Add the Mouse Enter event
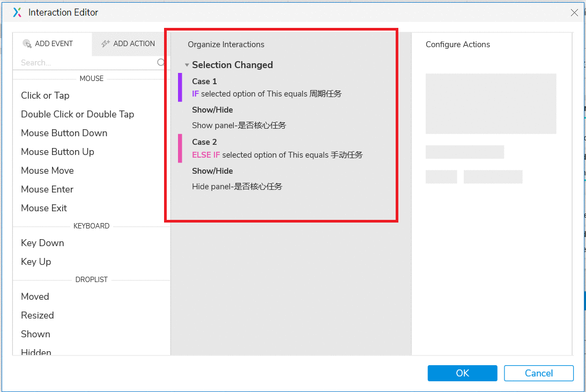586x392 pixels. pyautogui.click(x=47, y=189)
